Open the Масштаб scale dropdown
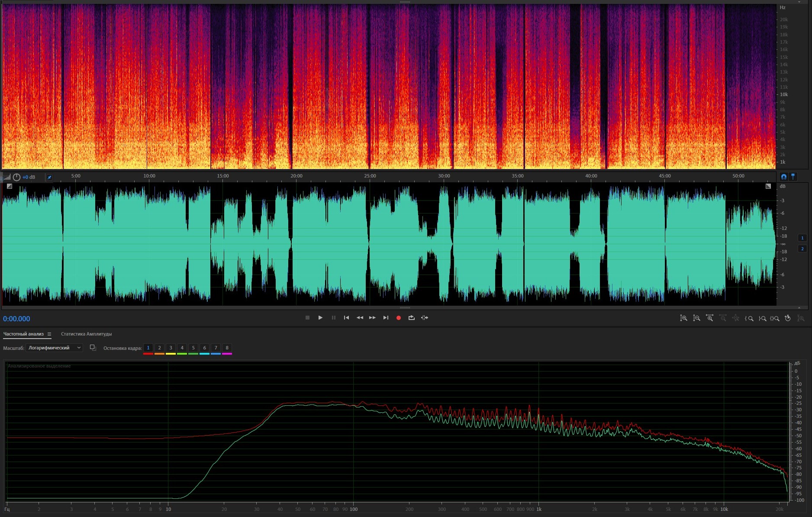The image size is (812, 517). click(x=55, y=348)
